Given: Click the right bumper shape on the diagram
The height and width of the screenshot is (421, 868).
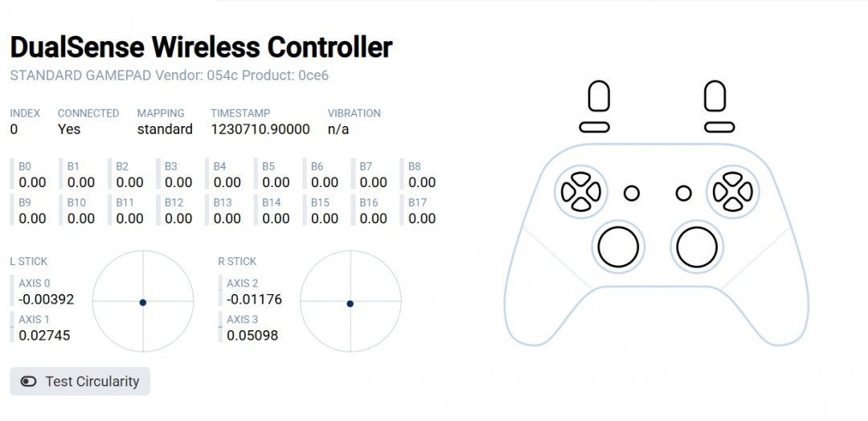Looking at the screenshot, I should pos(719,127).
